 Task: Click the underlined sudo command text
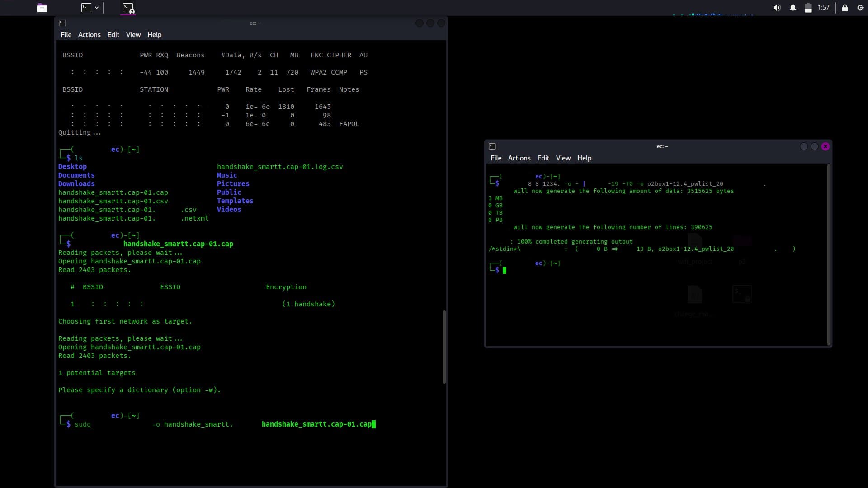83,424
